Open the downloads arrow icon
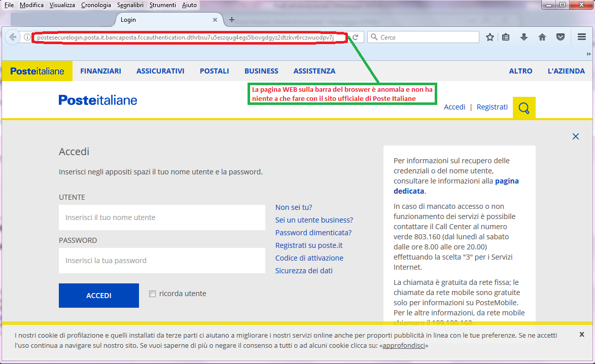 (524, 37)
